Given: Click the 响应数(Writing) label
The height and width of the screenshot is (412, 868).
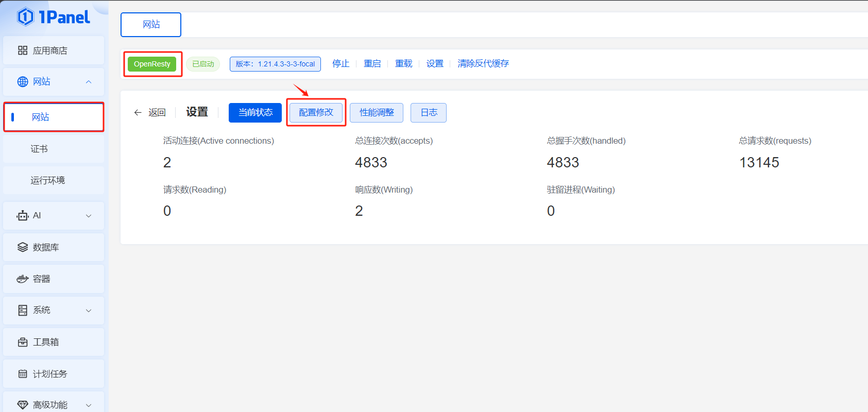Looking at the screenshot, I should [x=384, y=190].
